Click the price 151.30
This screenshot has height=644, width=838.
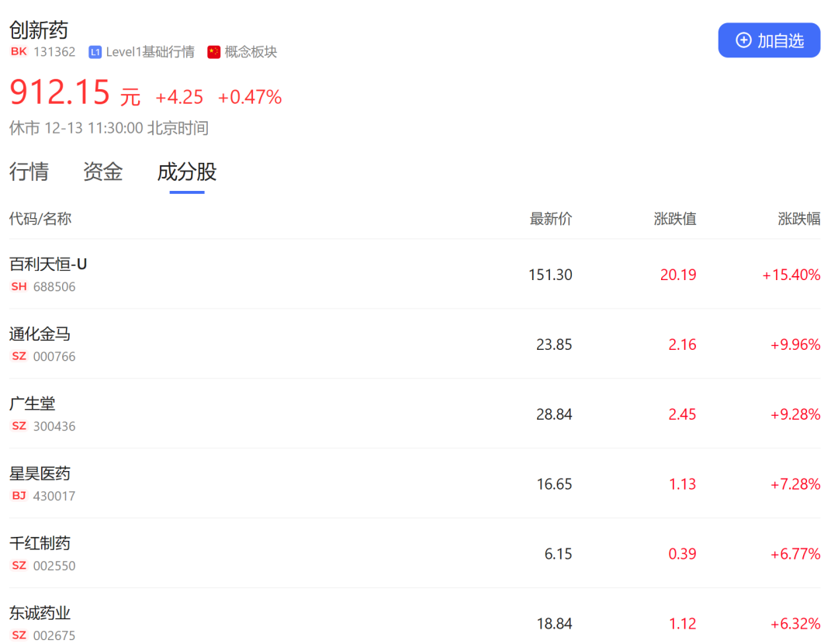click(550, 275)
